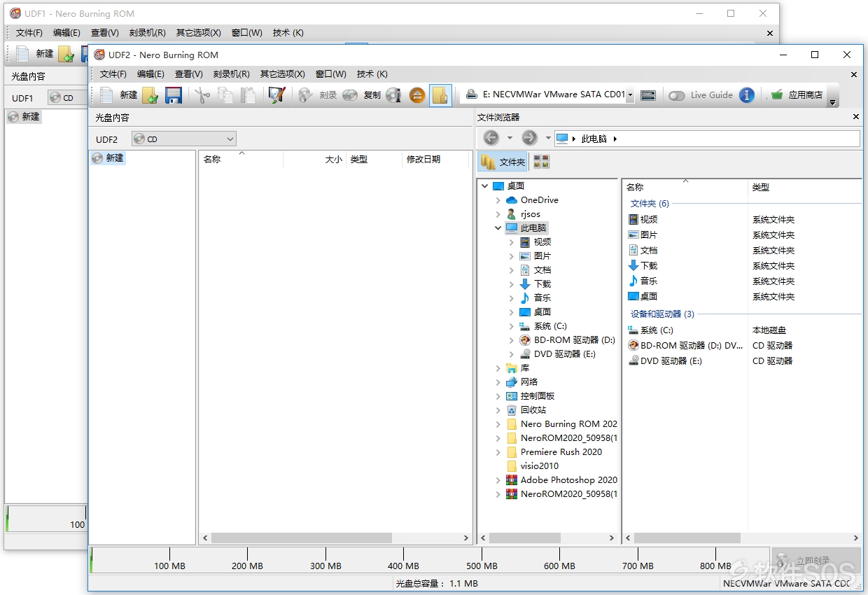Expand the 库 tree node
The width and height of the screenshot is (868, 595).
click(x=498, y=367)
